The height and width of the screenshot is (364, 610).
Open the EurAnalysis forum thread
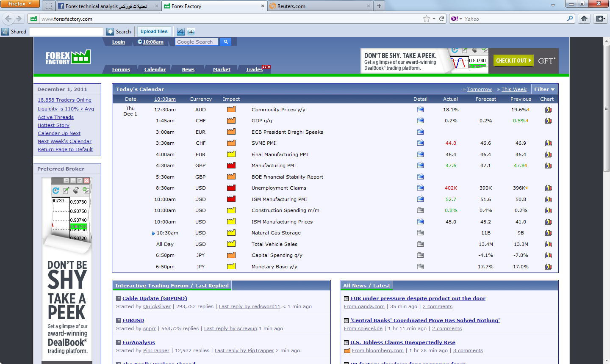click(x=139, y=342)
